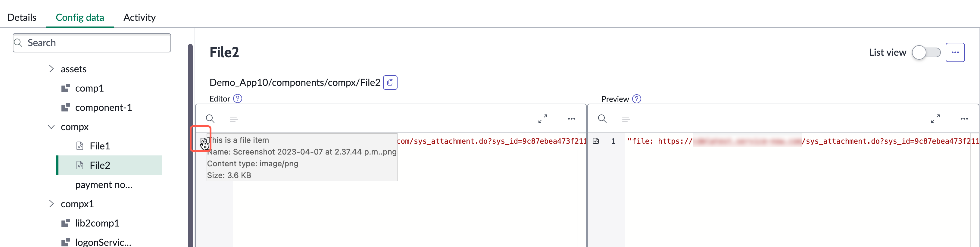980x247 pixels.
Task: Click the Preview search magnifier icon
Action: tap(602, 119)
